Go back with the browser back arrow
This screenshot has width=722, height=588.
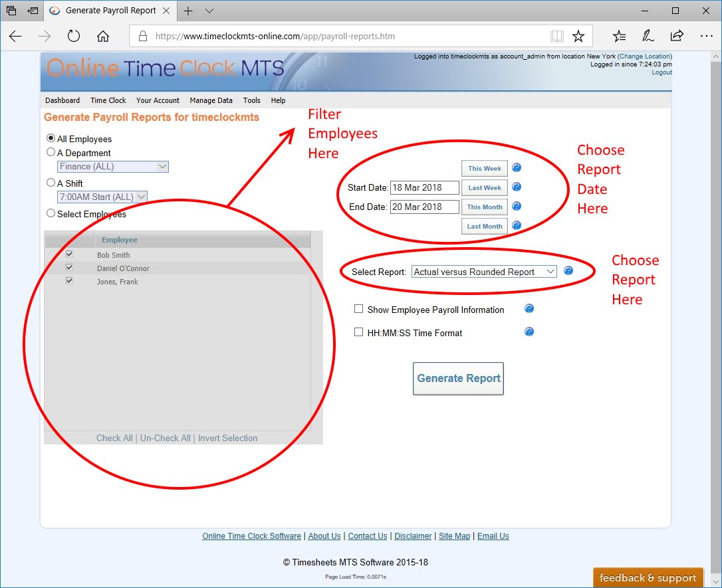[x=16, y=37]
